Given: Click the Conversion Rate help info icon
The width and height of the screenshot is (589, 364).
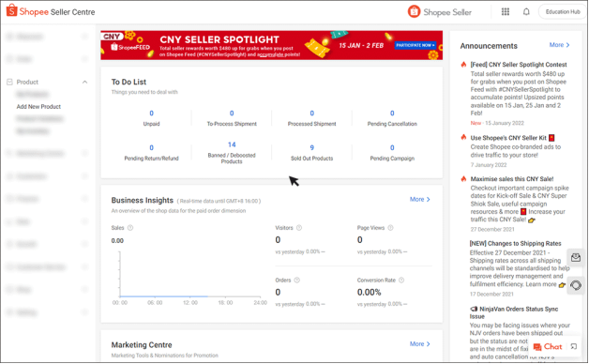Looking at the screenshot, I should coord(401,280).
